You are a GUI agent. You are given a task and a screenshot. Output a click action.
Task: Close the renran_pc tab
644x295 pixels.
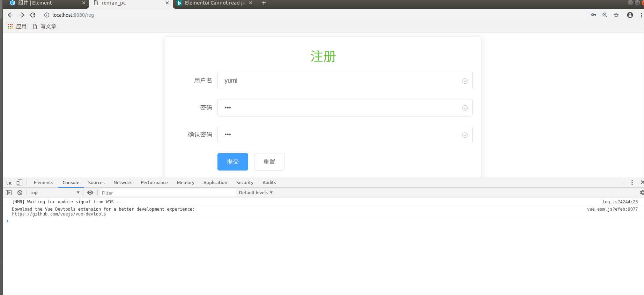click(x=167, y=3)
